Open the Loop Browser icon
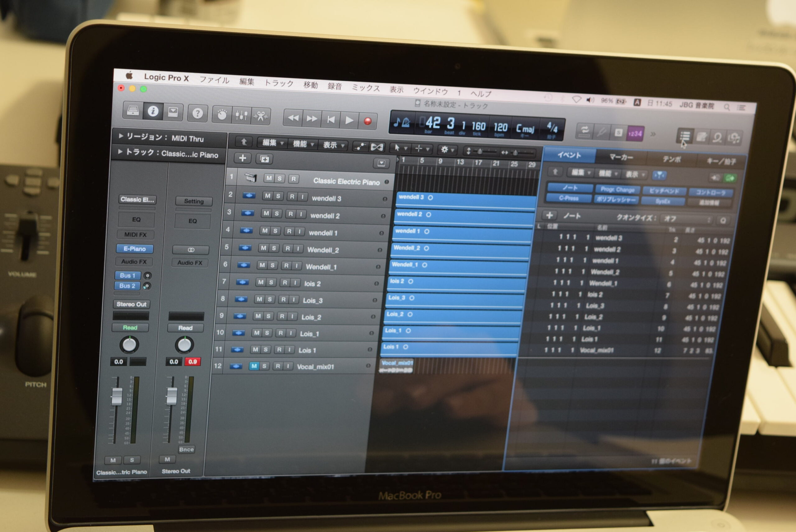This screenshot has width=796, height=532. pos(717,137)
